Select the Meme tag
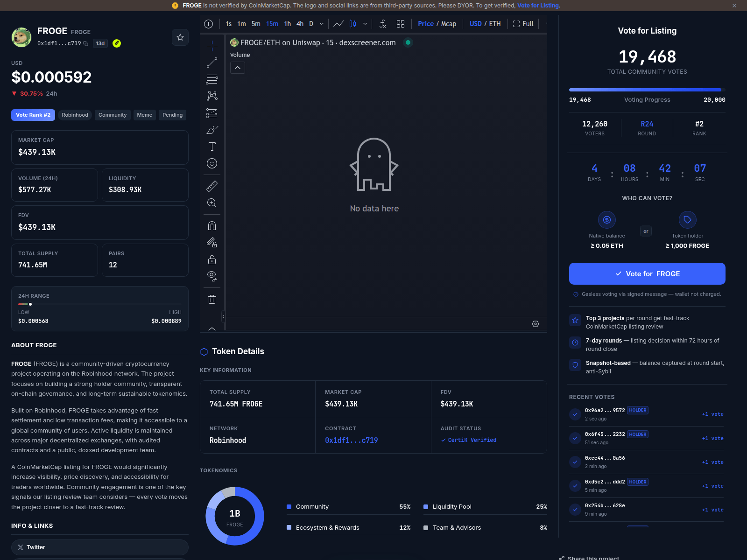Viewport: 747px width, 560px height. click(145, 115)
